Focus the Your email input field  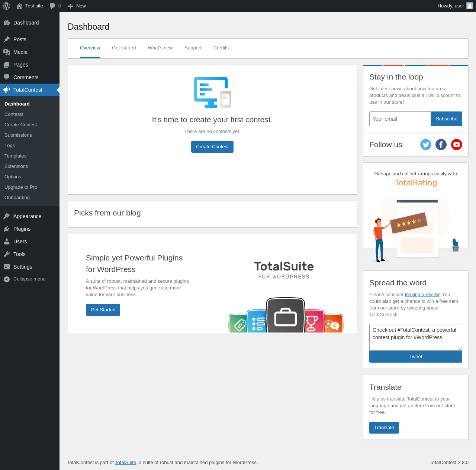[400, 119]
